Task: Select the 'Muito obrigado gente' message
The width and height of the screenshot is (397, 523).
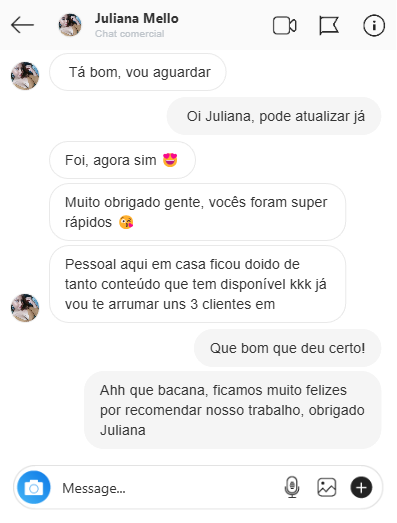Action: click(197, 212)
